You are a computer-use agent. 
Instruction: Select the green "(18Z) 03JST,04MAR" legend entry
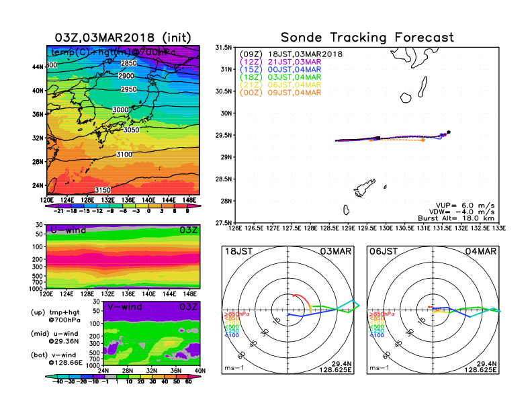(280, 77)
